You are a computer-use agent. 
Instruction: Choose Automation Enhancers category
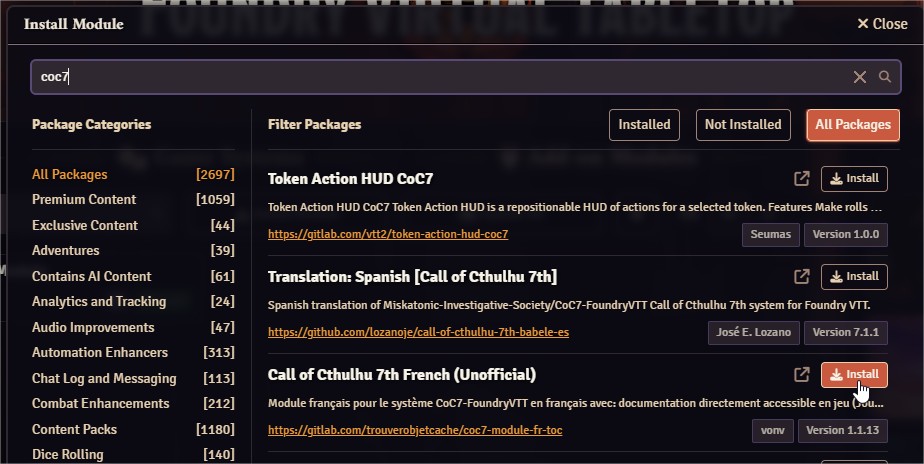[x=100, y=352]
